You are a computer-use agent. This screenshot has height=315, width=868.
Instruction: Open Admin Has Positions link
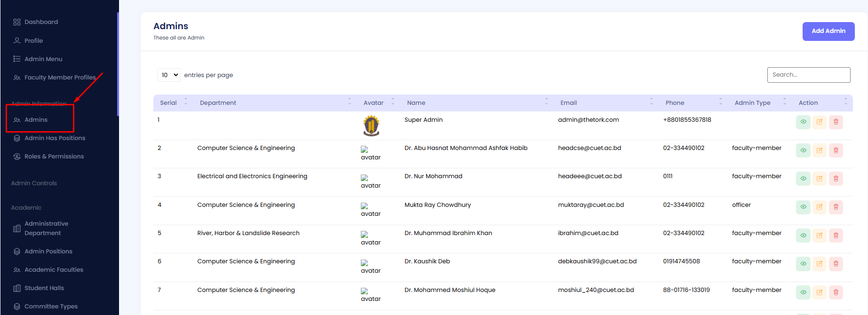55,138
